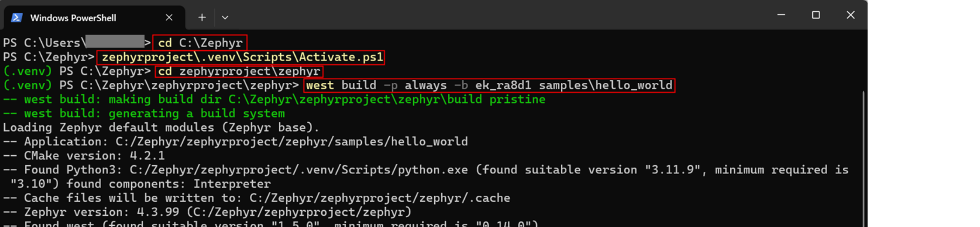Click the 'Cache files will be written' line

257,198
